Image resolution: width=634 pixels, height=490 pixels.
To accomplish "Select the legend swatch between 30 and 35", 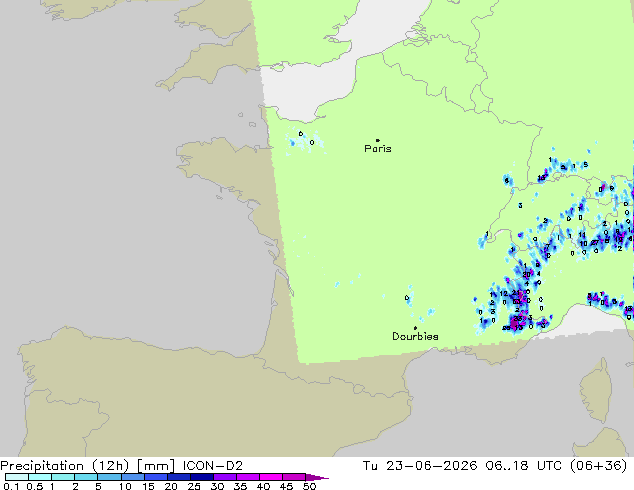I will pyautogui.click(x=225, y=477).
